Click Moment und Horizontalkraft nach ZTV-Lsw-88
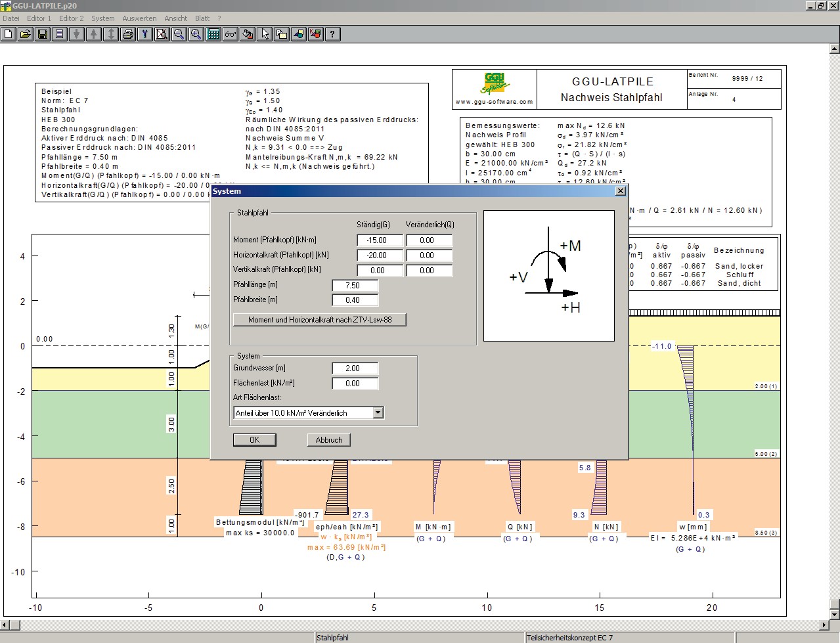This screenshot has height=643, width=840. coord(320,320)
